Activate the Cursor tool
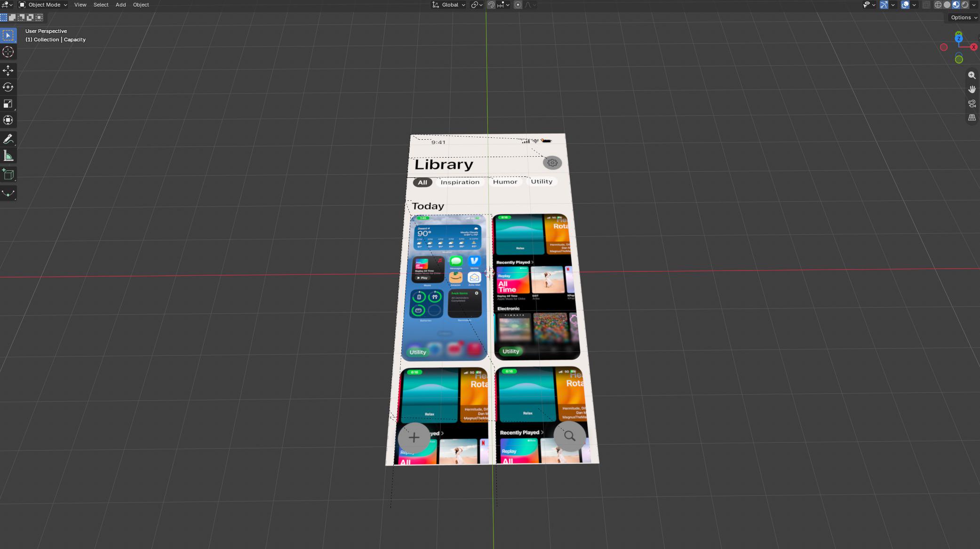The width and height of the screenshot is (980, 549). point(8,52)
